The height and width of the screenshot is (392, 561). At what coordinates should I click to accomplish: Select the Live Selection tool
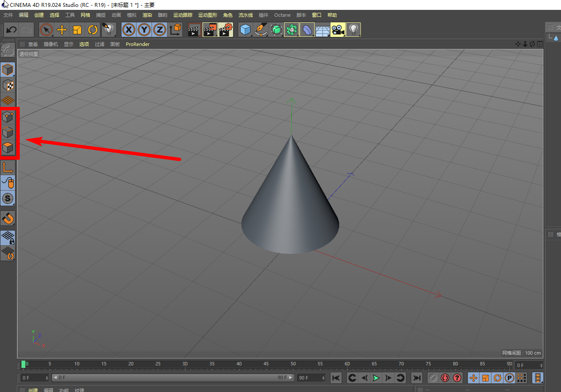46,30
